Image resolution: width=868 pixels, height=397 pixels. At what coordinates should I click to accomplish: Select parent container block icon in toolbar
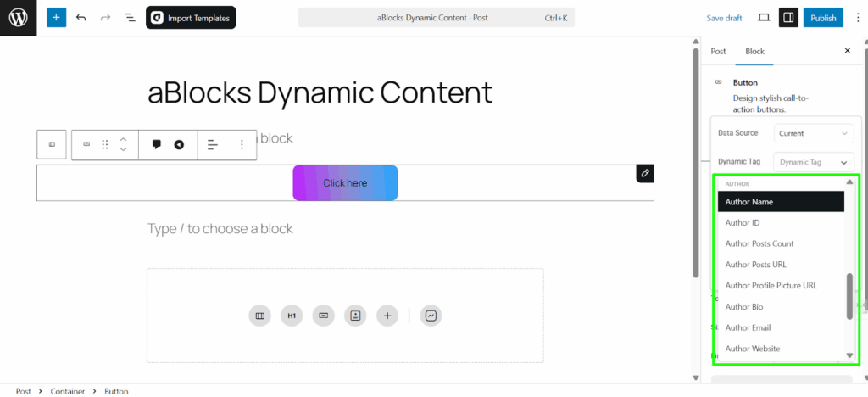tap(52, 144)
